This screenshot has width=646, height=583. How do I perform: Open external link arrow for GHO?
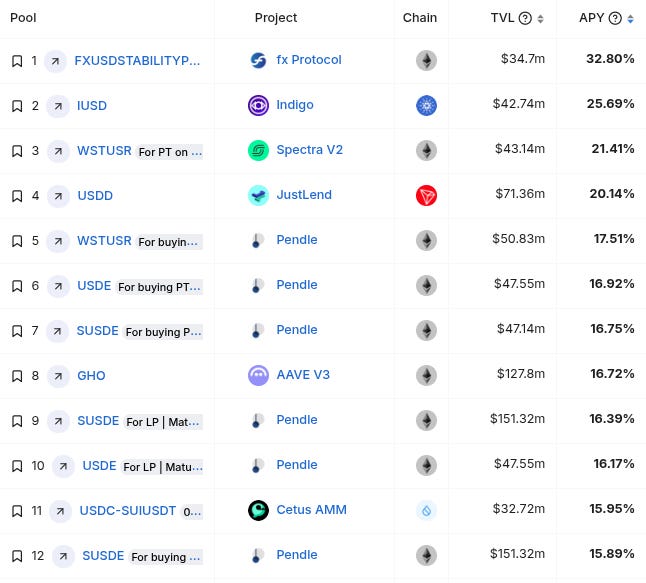click(x=58, y=376)
